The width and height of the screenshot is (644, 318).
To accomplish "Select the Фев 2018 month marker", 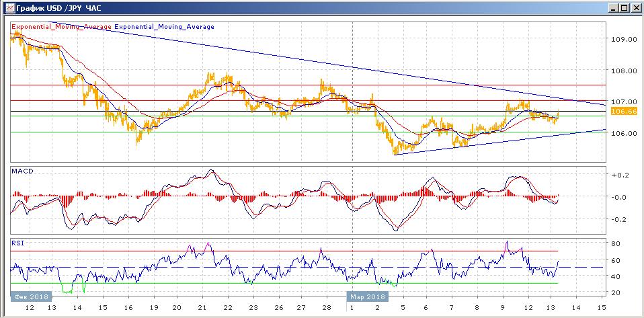I will [30, 295].
